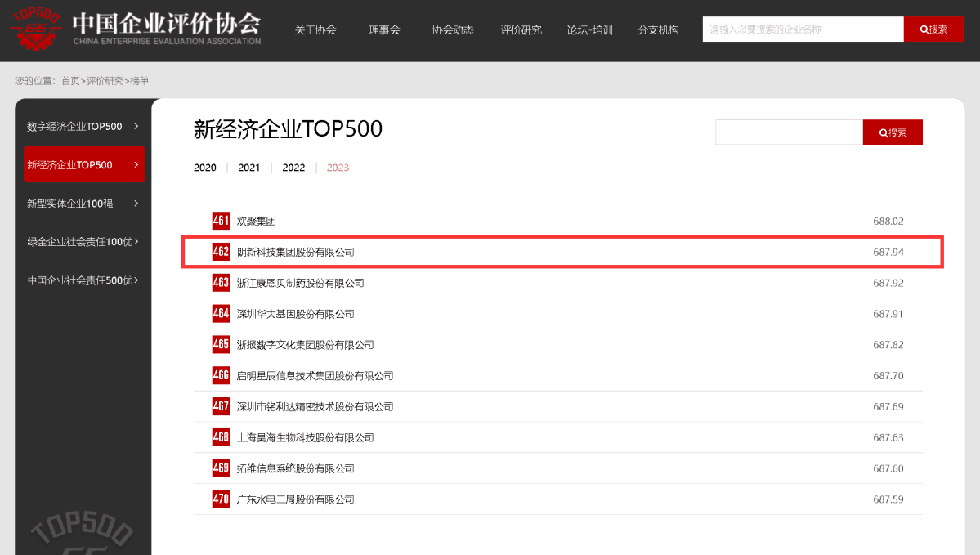Viewport: 980px width, 555px height.
Task: Select company 上海昊海生物科技股份有限公司
Action: click(x=306, y=437)
